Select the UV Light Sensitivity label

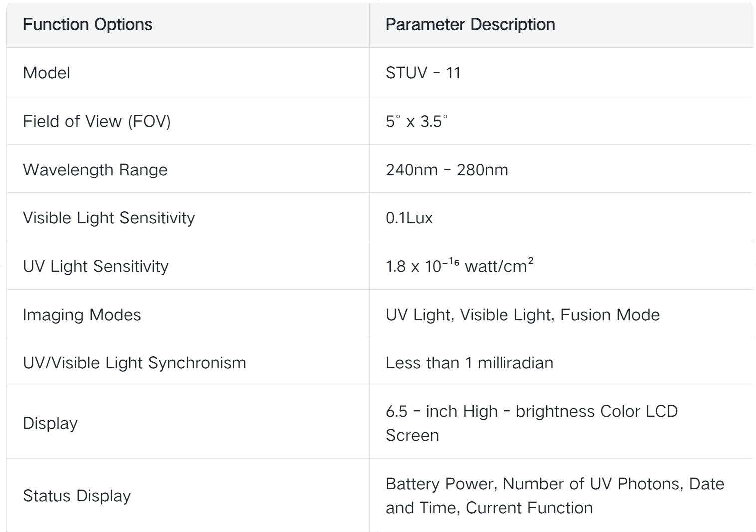point(96,266)
